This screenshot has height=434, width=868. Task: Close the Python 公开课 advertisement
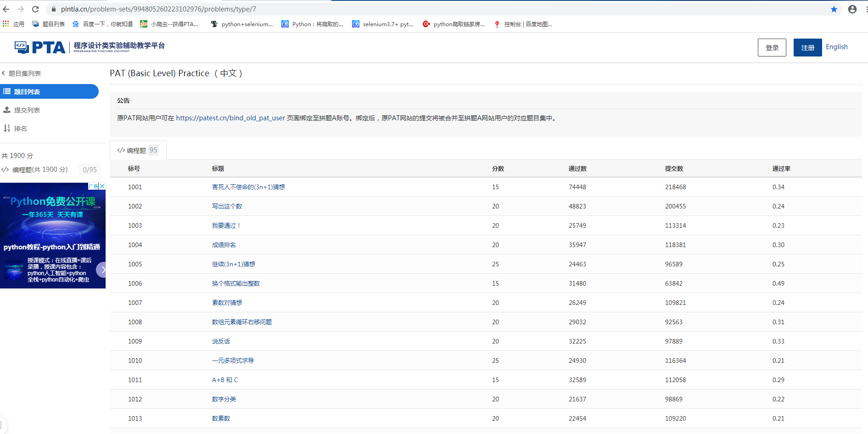click(102, 186)
